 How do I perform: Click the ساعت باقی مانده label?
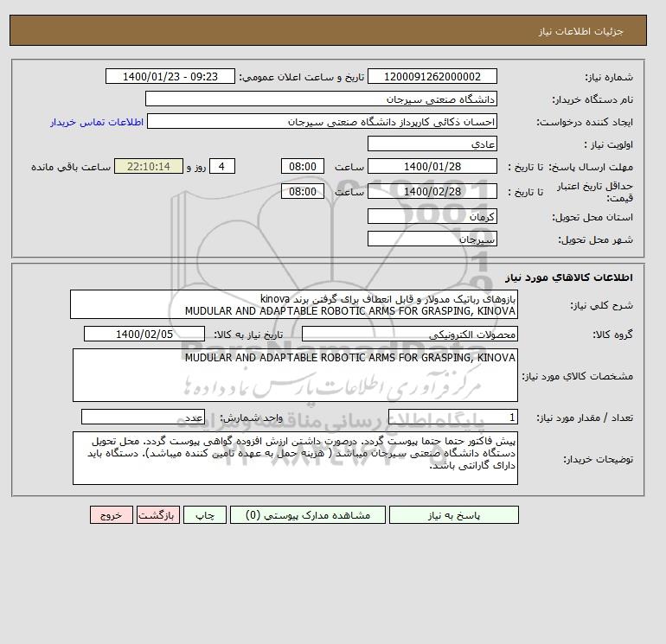click(x=71, y=167)
